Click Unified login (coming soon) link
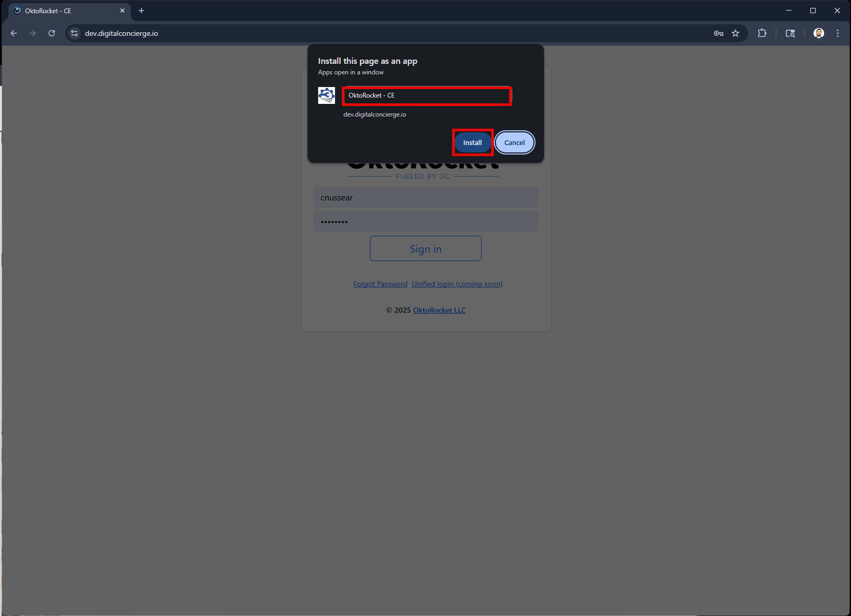Image resolution: width=851 pixels, height=616 pixels. pos(457,284)
